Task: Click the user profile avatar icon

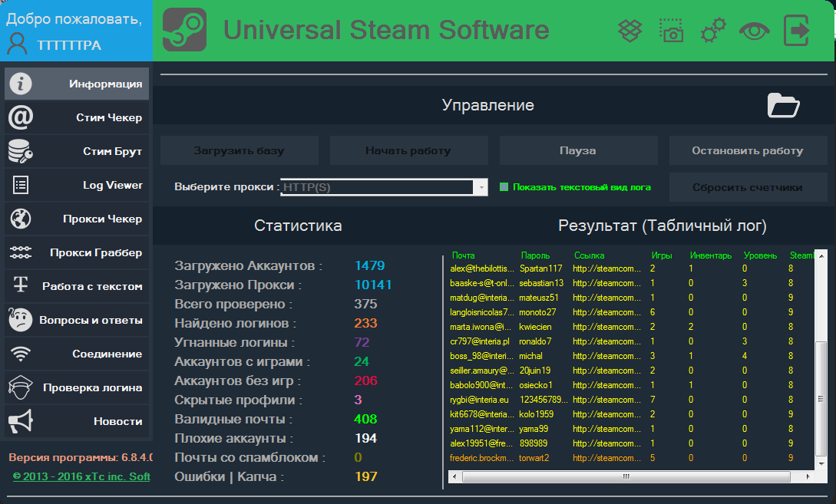Action: [17, 44]
